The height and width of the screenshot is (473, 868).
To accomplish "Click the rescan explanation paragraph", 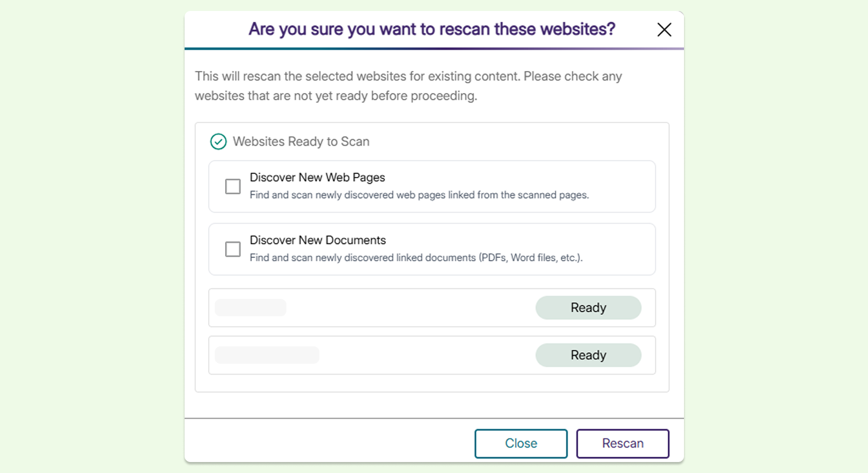I will click(408, 86).
